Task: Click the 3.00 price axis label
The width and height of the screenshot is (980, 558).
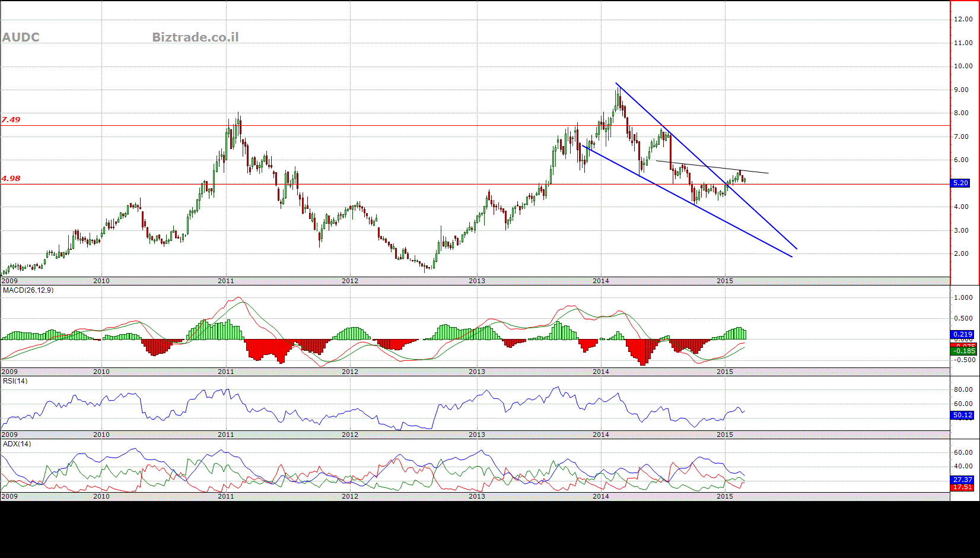Action: click(x=961, y=230)
